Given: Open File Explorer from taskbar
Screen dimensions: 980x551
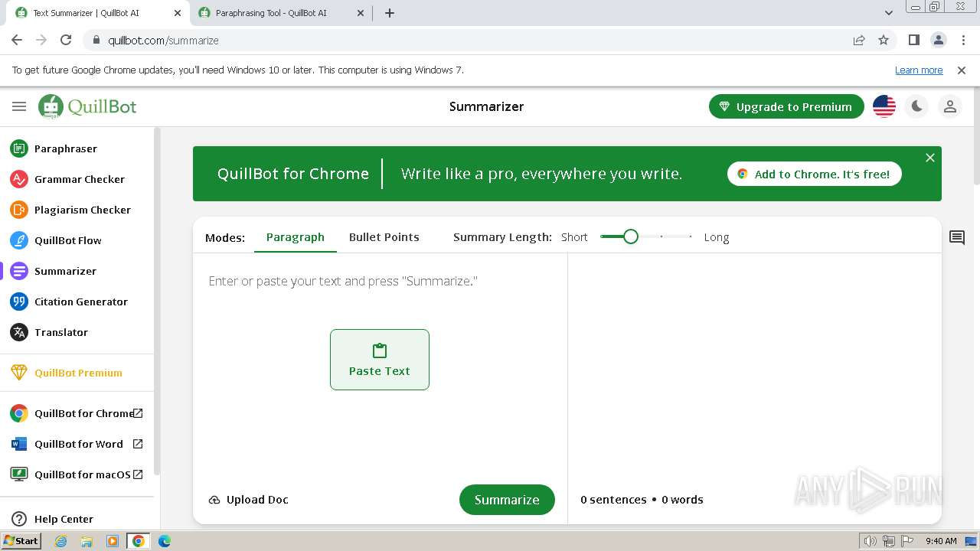Looking at the screenshot, I should click(x=87, y=541).
